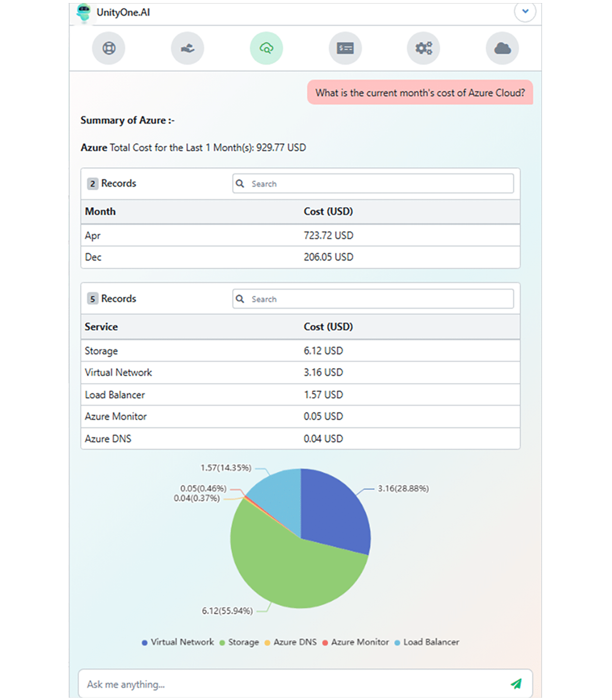Select the green cloud search icon

(x=266, y=48)
